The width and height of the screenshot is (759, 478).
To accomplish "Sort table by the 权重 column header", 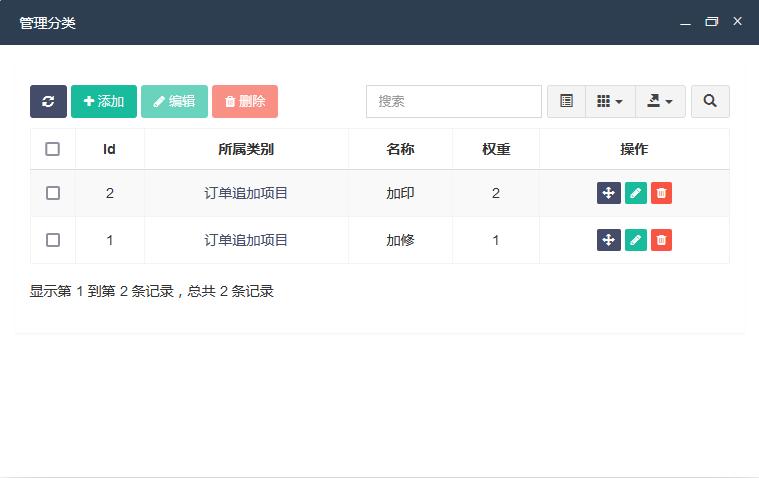I will [x=496, y=149].
